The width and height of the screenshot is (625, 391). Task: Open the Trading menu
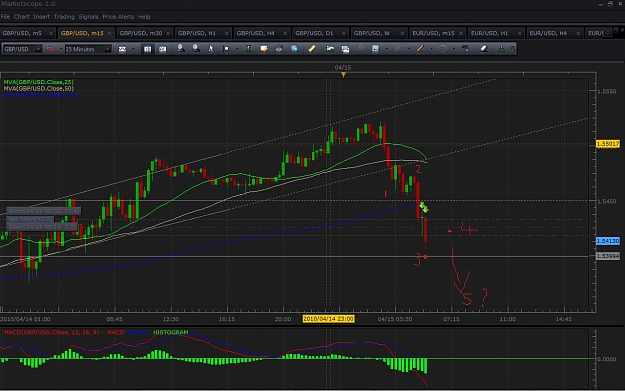click(64, 17)
